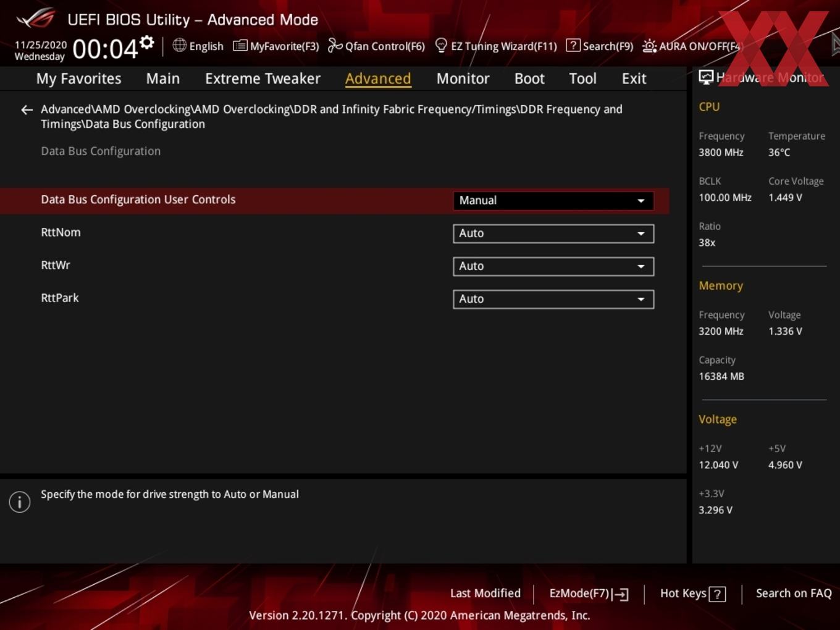840x630 pixels.
Task: Click the Hot Keys question mark icon
Action: [x=717, y=594]
